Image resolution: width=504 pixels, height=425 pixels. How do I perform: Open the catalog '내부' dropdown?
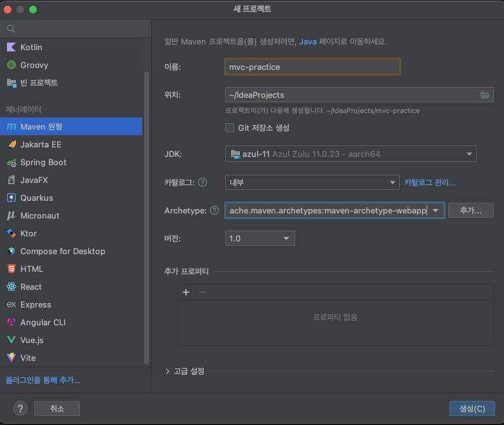[312, 182]
